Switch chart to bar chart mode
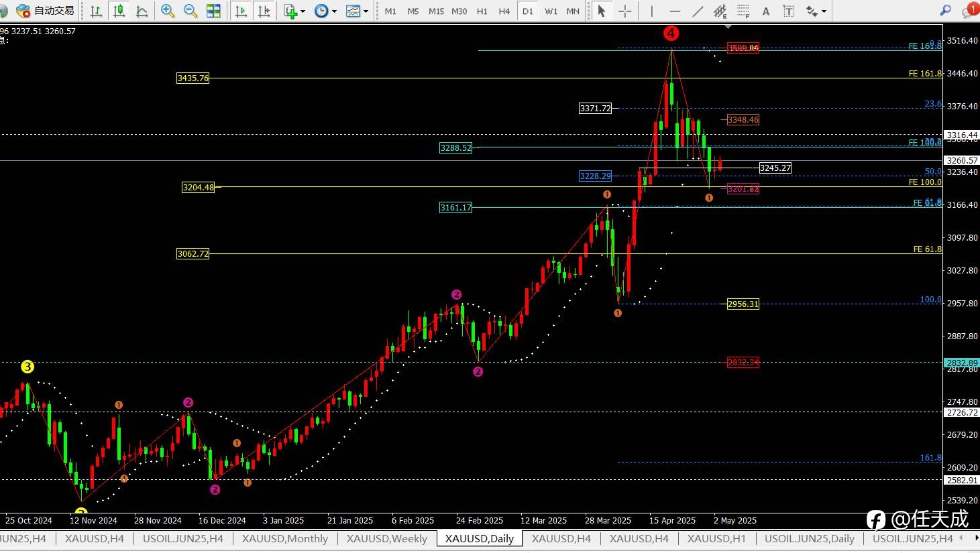980x553 pixels. coord(96,11)
